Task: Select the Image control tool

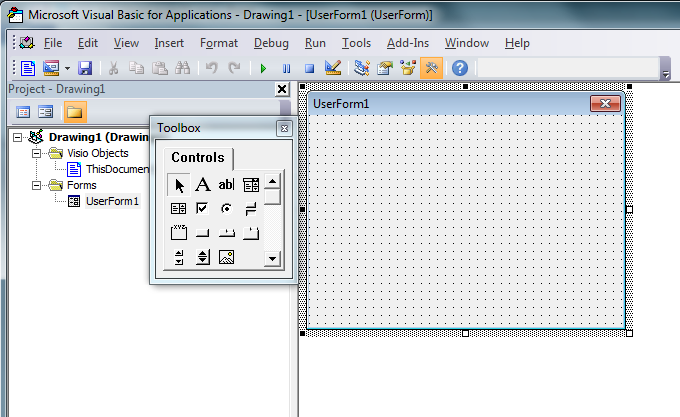Action: [226, 257]
